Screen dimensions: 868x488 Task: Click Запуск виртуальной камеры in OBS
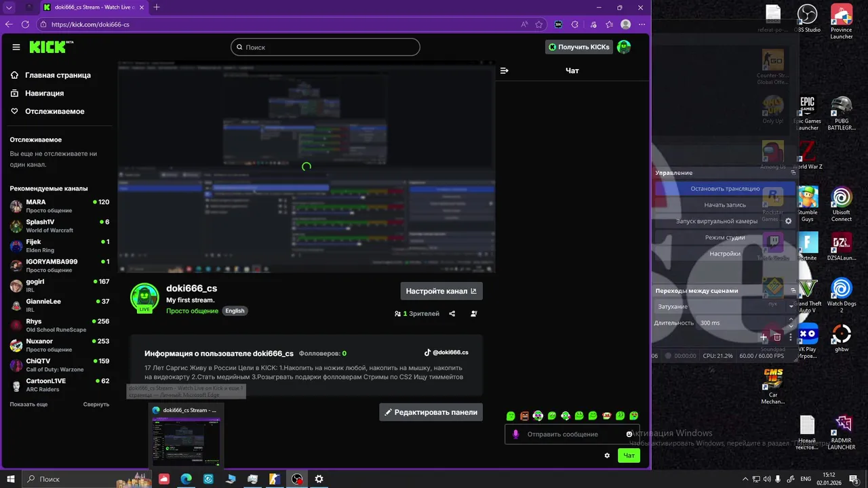[717, 221]
